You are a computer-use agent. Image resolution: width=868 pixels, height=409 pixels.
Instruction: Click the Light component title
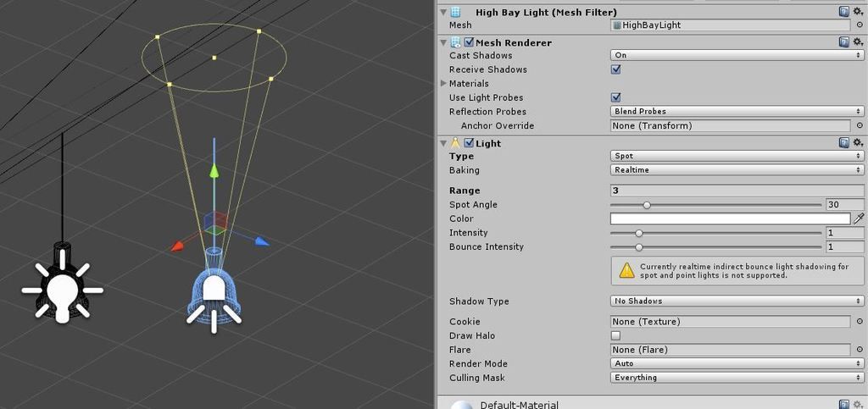click(488, 144)
